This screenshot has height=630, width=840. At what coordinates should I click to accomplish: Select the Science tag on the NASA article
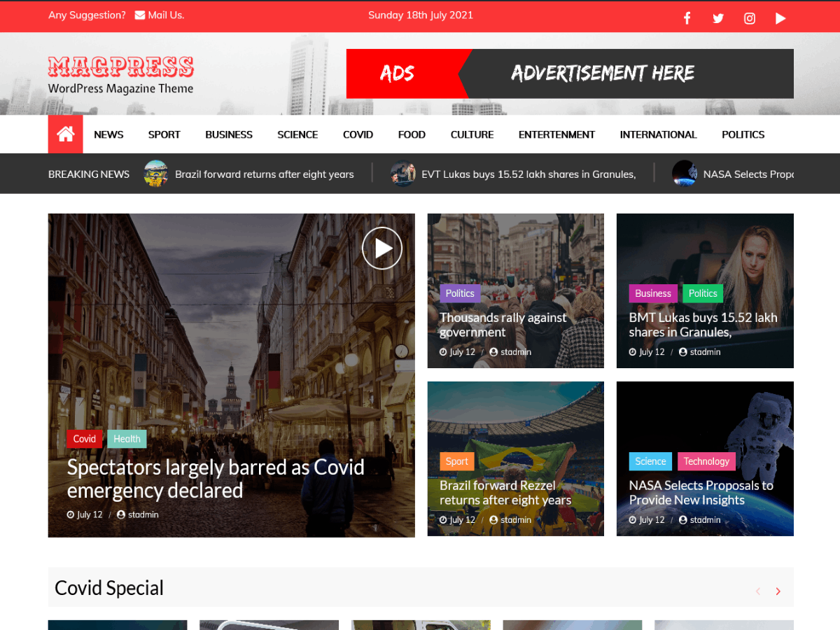click(650, 461)
